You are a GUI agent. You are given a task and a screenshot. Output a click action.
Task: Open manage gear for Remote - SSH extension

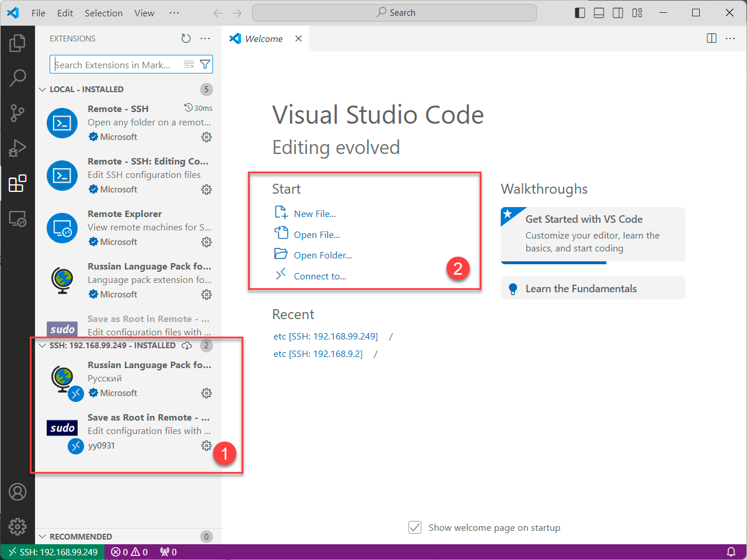206,137
